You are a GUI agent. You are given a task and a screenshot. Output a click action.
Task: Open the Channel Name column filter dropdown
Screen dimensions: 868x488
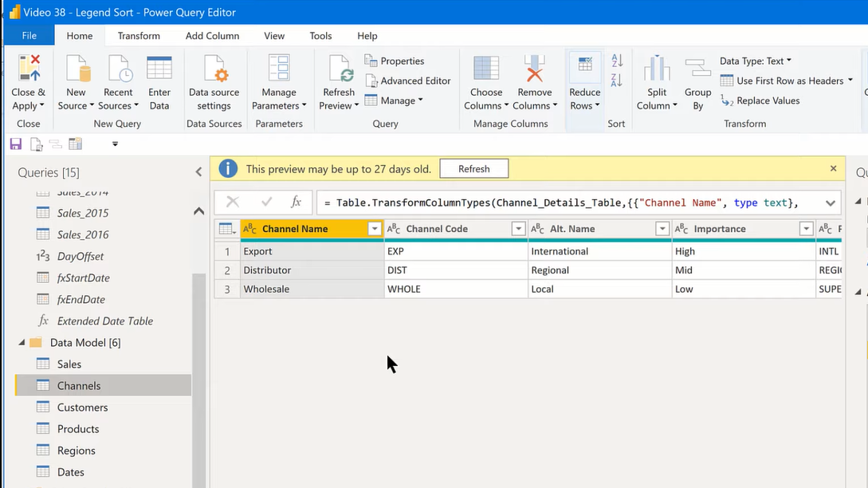[375, 229]
